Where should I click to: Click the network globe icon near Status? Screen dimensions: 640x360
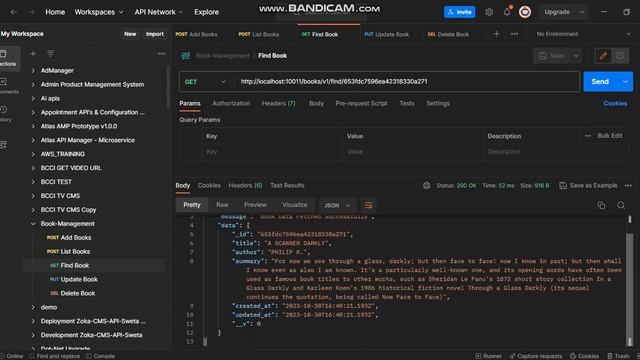(x=427, y=186)
